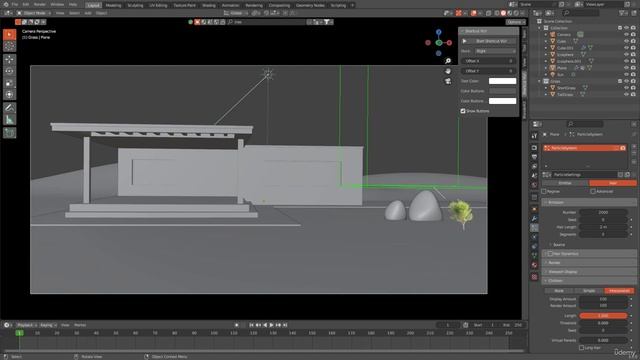Switch to the Sculpting workspace tab

[135, 5]
